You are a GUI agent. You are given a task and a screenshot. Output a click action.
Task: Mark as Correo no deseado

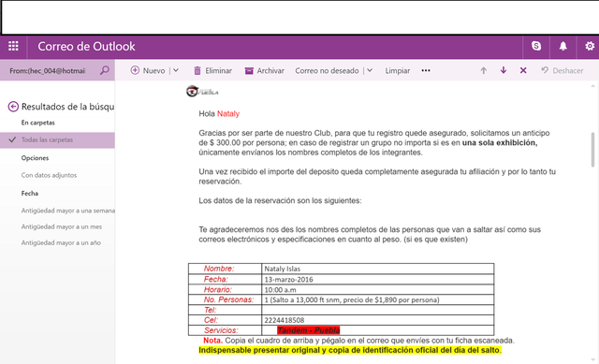tap(327, 71)
